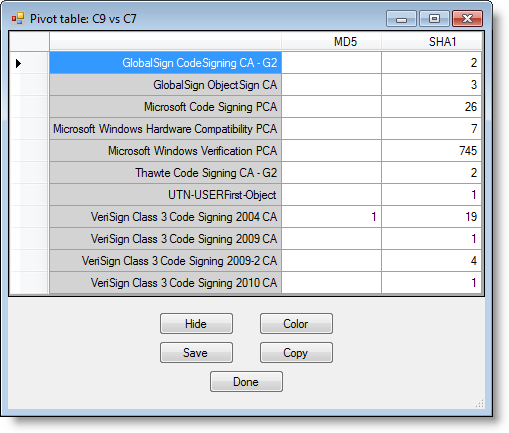Screen dimensions: 509x433
Task: Click SHA1 value 745 cell
Action: coord(431,151)
